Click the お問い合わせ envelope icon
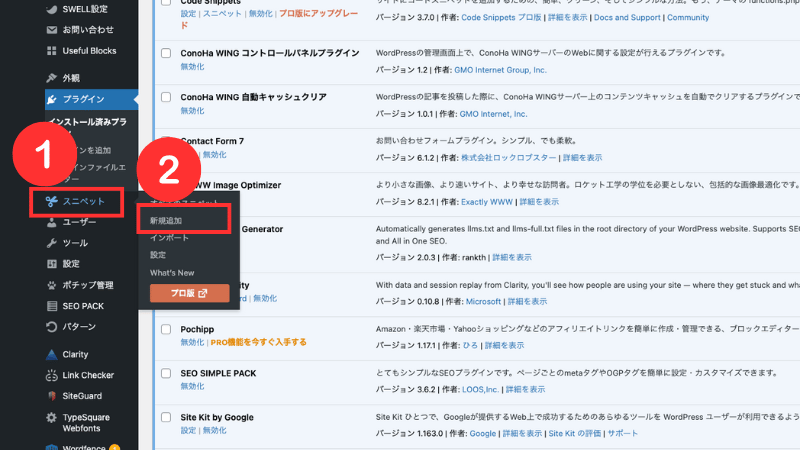 52,30
